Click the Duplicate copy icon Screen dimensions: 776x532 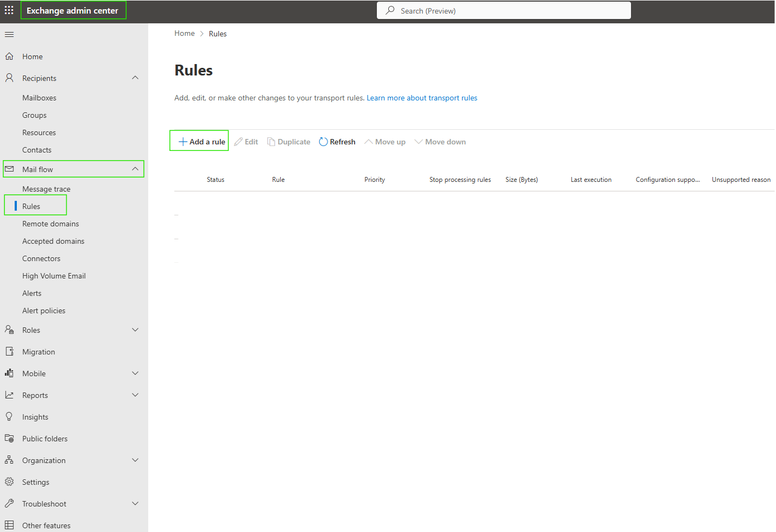pos(271,142)
